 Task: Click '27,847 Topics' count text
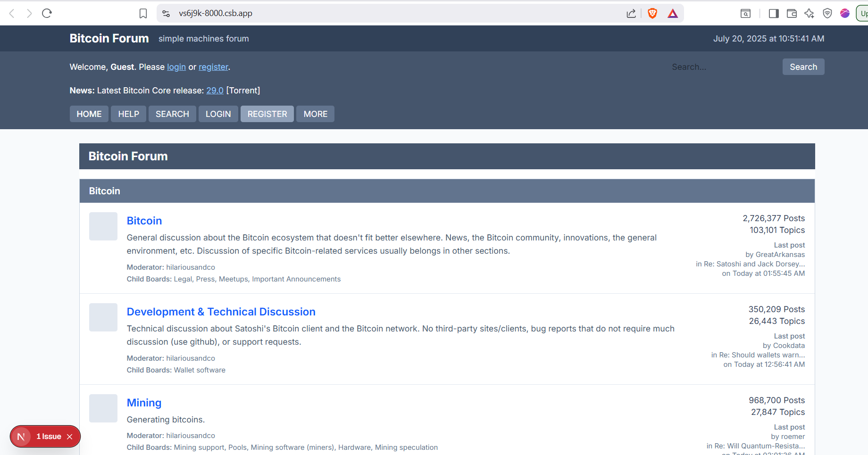point(778,412)
